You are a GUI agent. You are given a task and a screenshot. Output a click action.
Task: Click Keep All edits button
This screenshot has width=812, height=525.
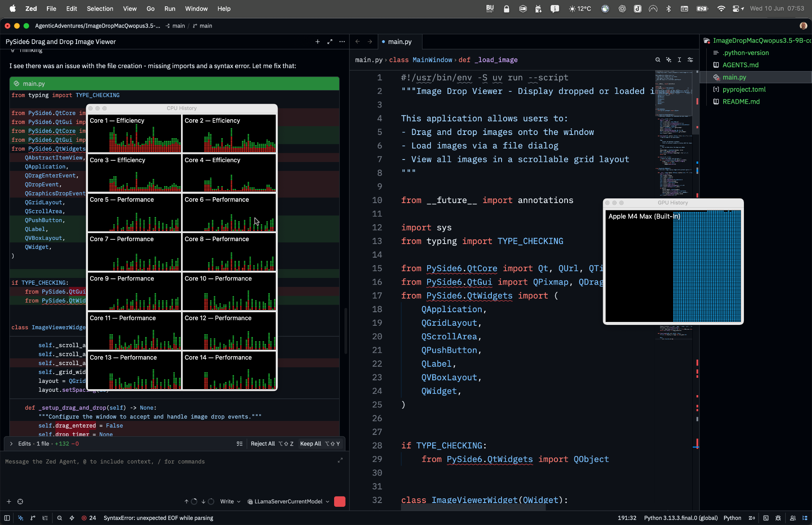coord(320,444)
